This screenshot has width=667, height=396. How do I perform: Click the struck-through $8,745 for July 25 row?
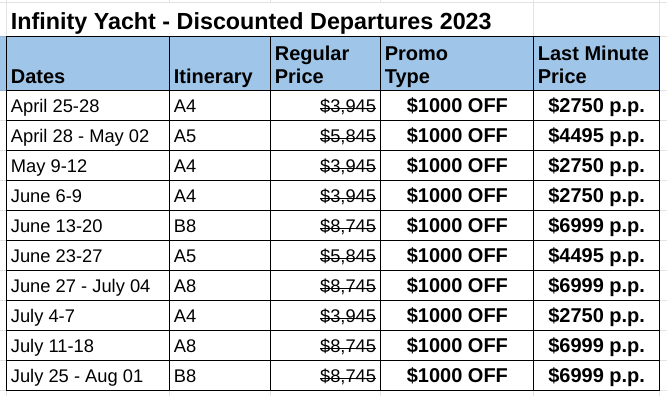pyautogui.click(x=348, y=376)
